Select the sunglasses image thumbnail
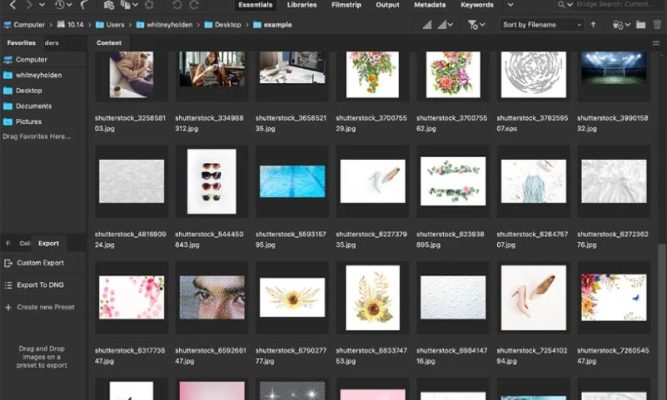 [211, 181]
